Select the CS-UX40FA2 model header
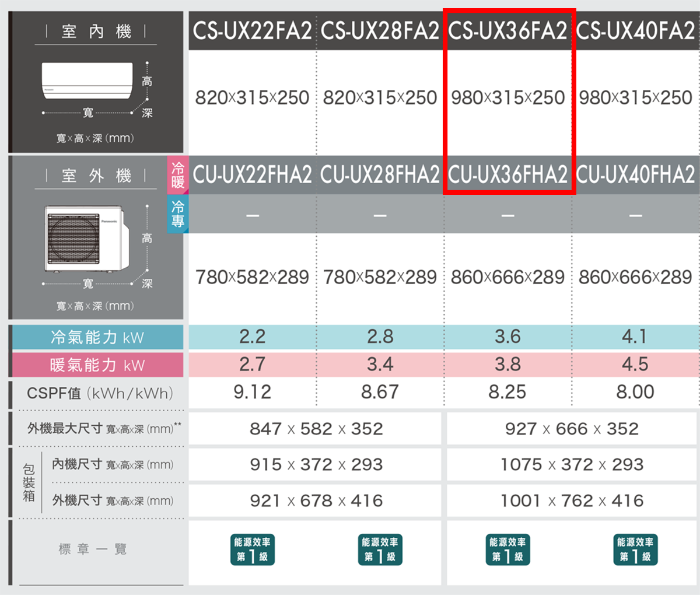This screenshot has height=595, width=700. [635, 31]
